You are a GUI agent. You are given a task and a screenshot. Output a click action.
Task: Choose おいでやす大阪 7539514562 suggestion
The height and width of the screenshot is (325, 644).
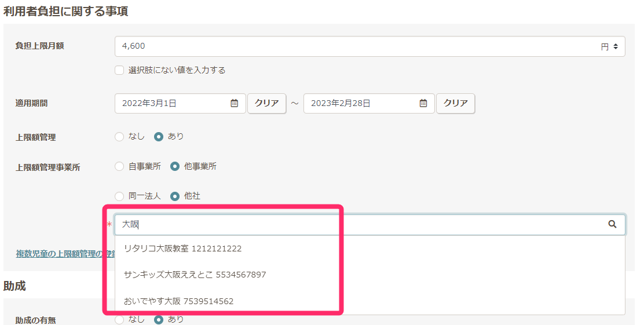(x=178, y=301)
